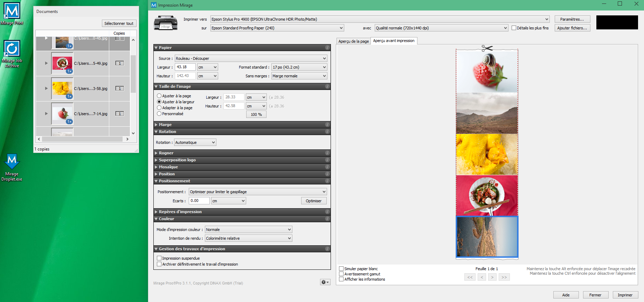Show info for Repères d'impression section
This screenshot has width=644, height=302.
tap(327, 212)
